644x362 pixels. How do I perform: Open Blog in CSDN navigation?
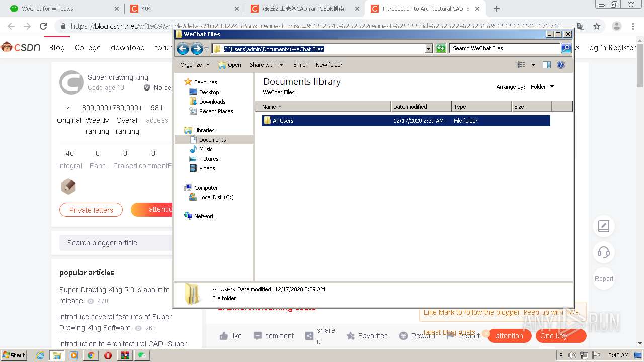(57, 48)
